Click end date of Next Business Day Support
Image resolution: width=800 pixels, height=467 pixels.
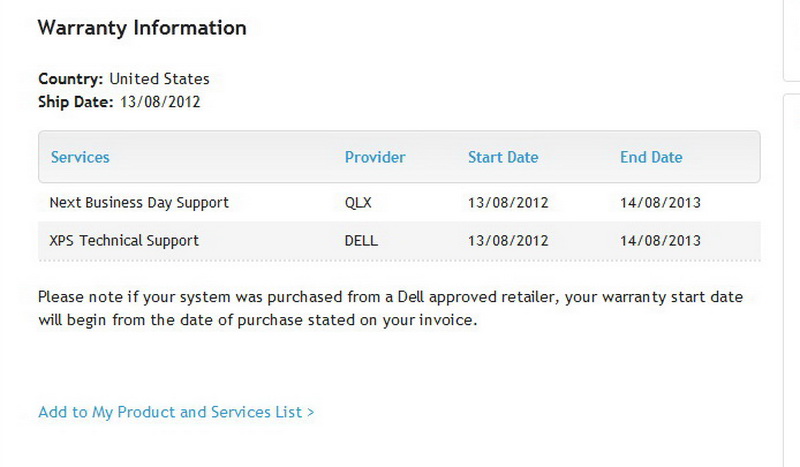coord(660,203)
